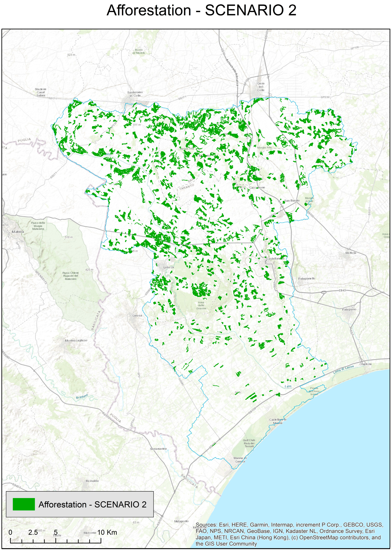Screen dimensions: 392x551
Task: Click the Bernalda town label
Action: click(x=92, y=481)
